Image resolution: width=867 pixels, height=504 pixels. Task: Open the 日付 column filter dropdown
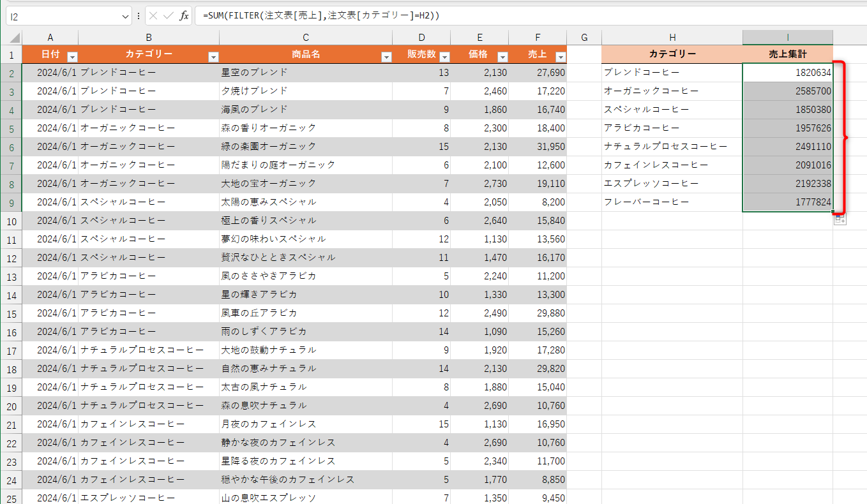click(72, 56)
